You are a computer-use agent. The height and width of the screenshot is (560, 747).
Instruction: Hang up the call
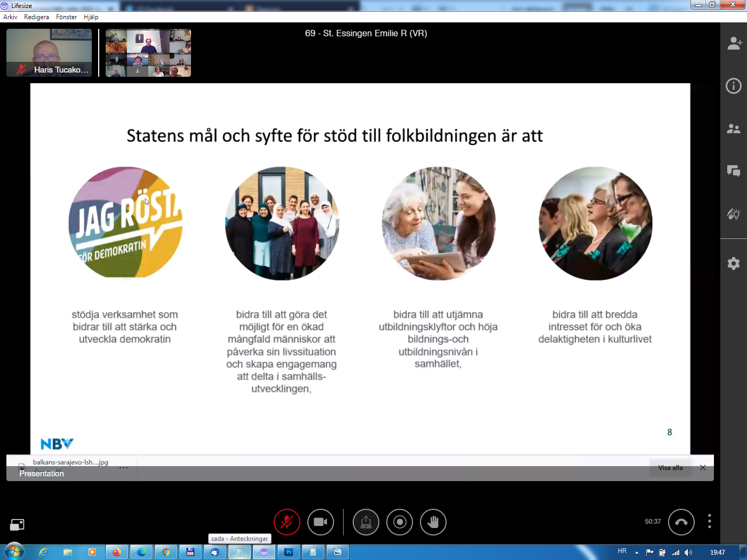[x=681, y=522]
